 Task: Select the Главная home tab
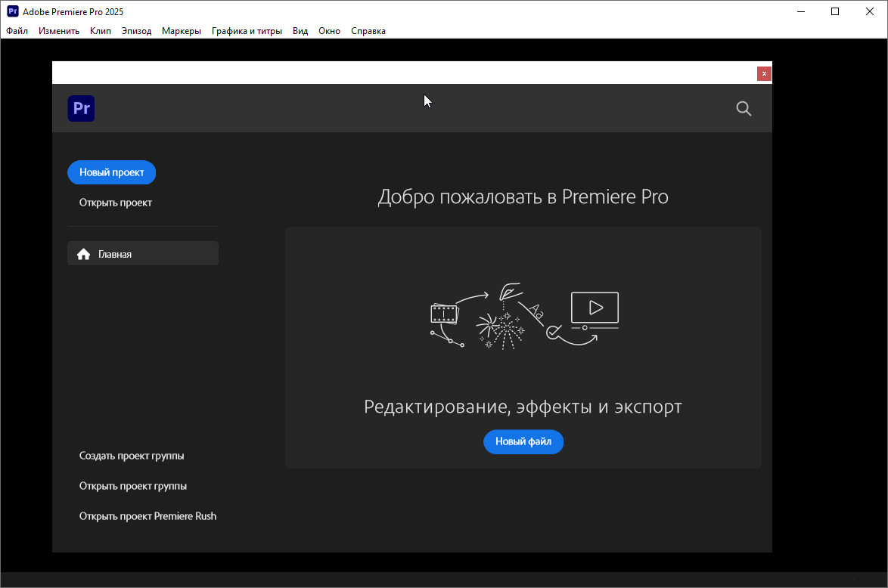(x=143, y=254)
